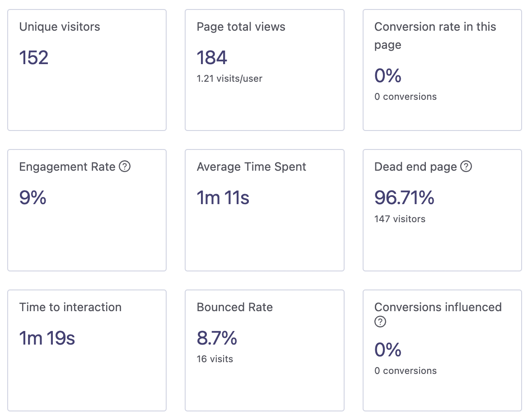Click the 152 unique visitors value

pos(34,58)
